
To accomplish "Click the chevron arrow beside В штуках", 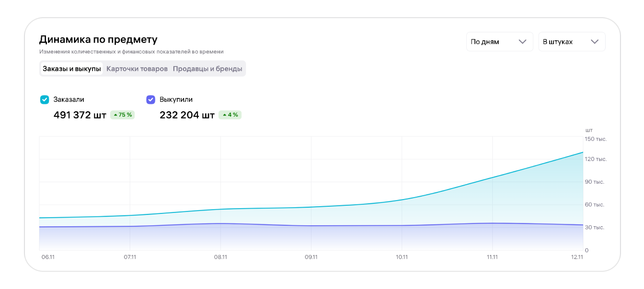I will (595, 42).
